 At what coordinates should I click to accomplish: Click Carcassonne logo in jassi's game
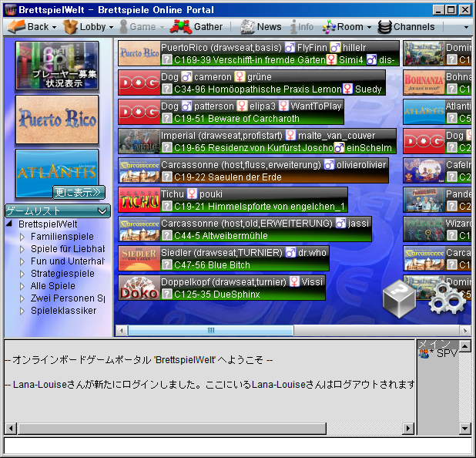tap(139, 229)
